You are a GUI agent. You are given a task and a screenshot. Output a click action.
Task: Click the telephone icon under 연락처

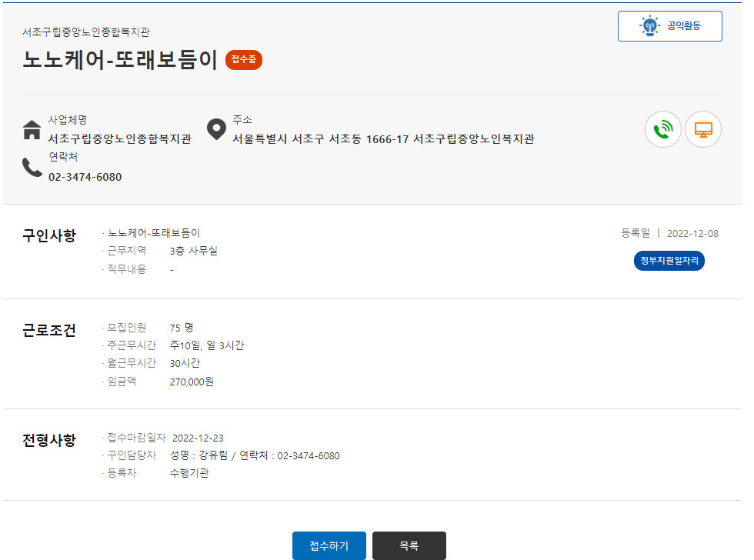coord(32,167)
